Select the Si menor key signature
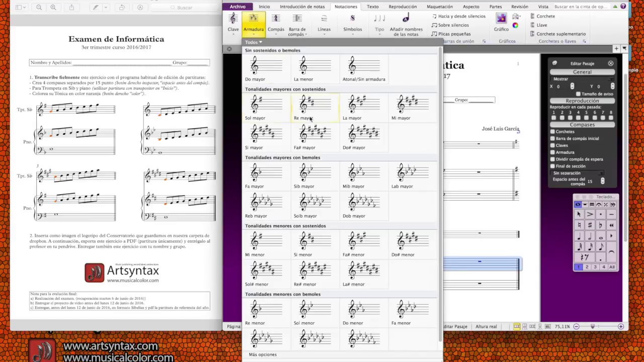 click(x=315, y=244)
